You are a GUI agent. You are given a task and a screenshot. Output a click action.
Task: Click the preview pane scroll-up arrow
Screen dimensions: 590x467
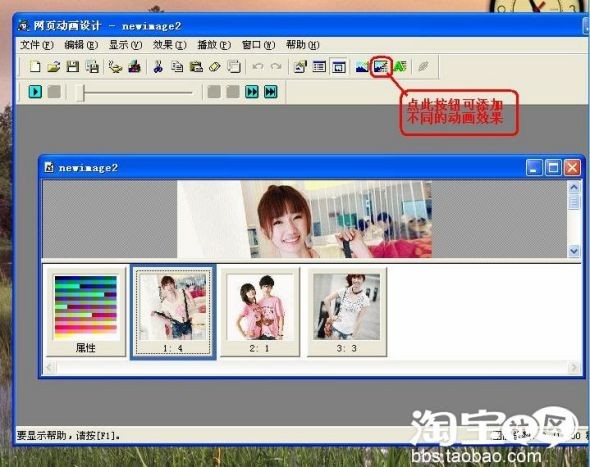(574, 187)
